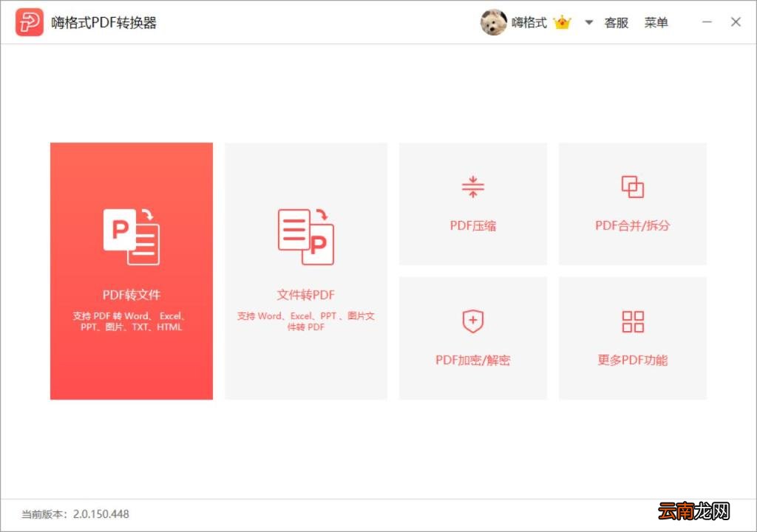This screenshot has height=532, width=757.
Task: Open the 菜单 menu
Action: (x=656, y=22)
